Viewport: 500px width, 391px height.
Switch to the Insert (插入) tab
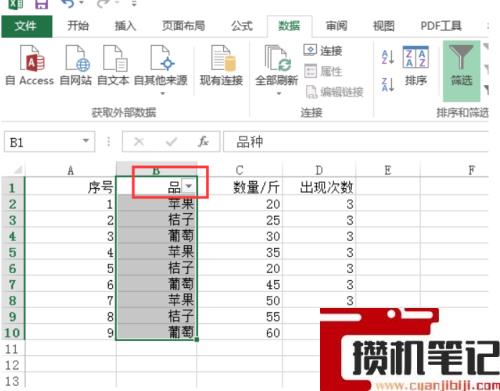click(x=125, y=26)
